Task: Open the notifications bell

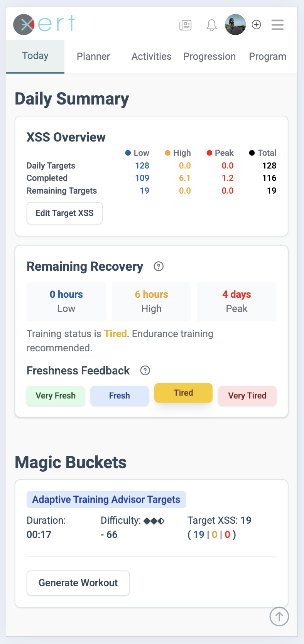Action: 211,25
